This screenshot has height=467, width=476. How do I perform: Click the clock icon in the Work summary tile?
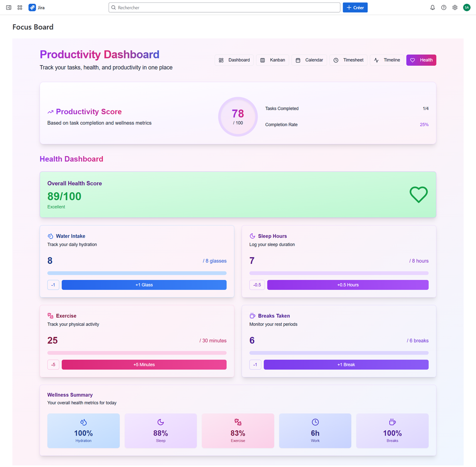click(315, 422)
